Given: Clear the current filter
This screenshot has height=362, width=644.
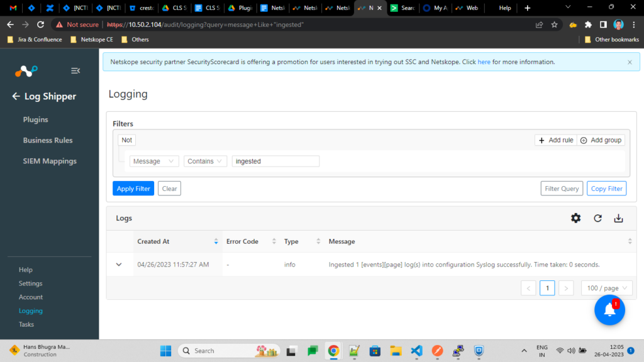Looking at the screenshot, I should tap(169, 189).
